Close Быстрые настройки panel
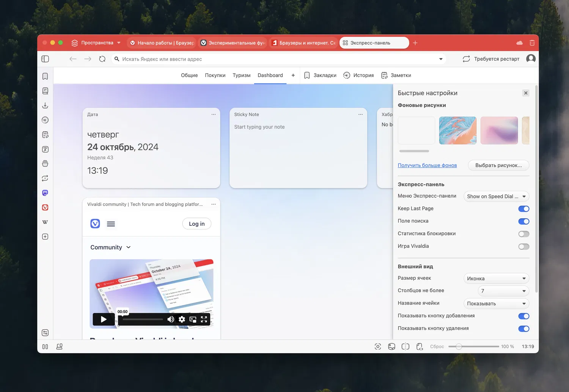Screen dimensions: 569x392 [526, 93]
